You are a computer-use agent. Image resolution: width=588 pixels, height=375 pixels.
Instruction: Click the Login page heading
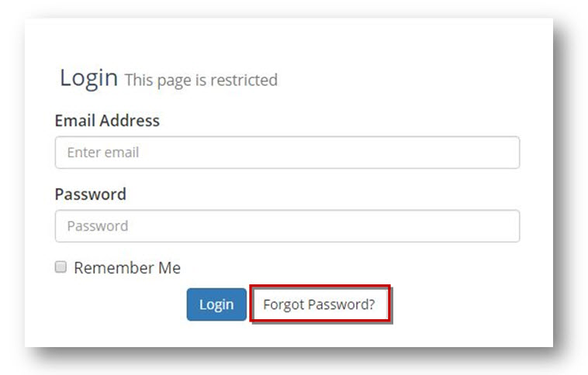[88, 77]
